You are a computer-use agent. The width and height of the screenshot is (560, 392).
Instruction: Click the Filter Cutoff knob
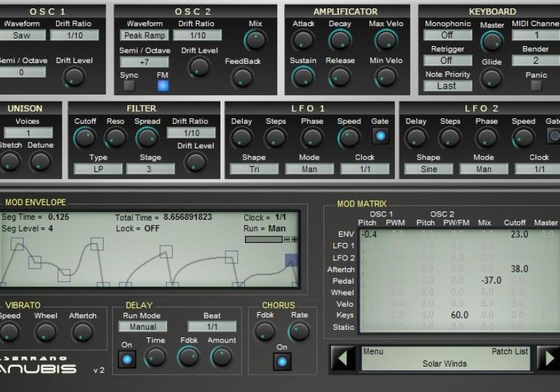(x=85, y=136)
